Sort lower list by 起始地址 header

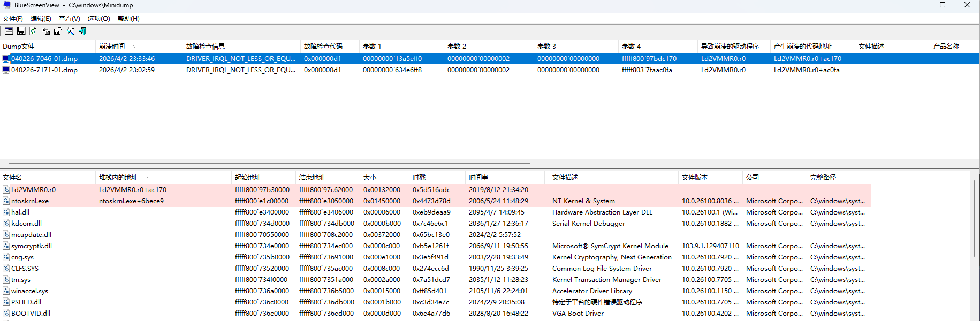pos(264,178)
